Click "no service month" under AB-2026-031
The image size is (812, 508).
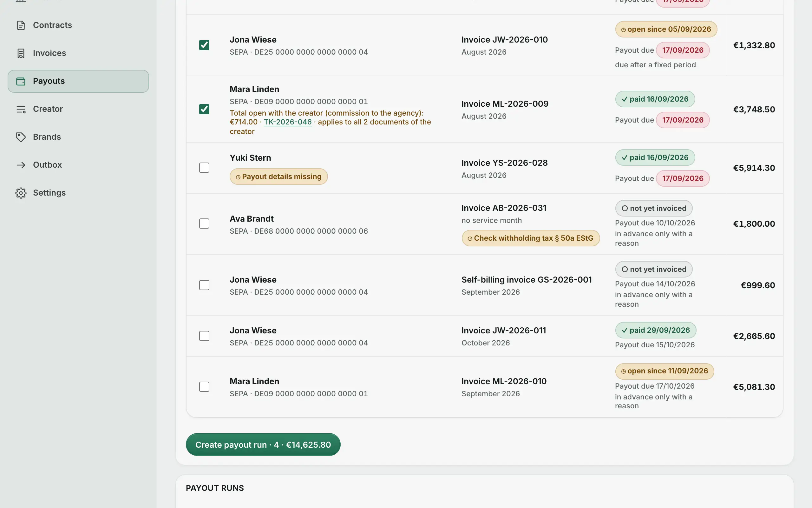click(x=492, y=220)
